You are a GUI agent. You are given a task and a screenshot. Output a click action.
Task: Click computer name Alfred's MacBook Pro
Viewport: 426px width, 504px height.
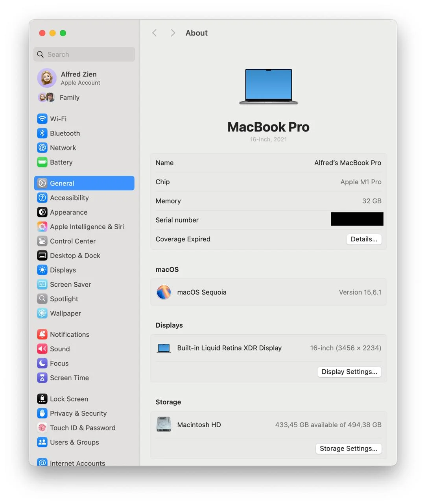tap(348, 163)
